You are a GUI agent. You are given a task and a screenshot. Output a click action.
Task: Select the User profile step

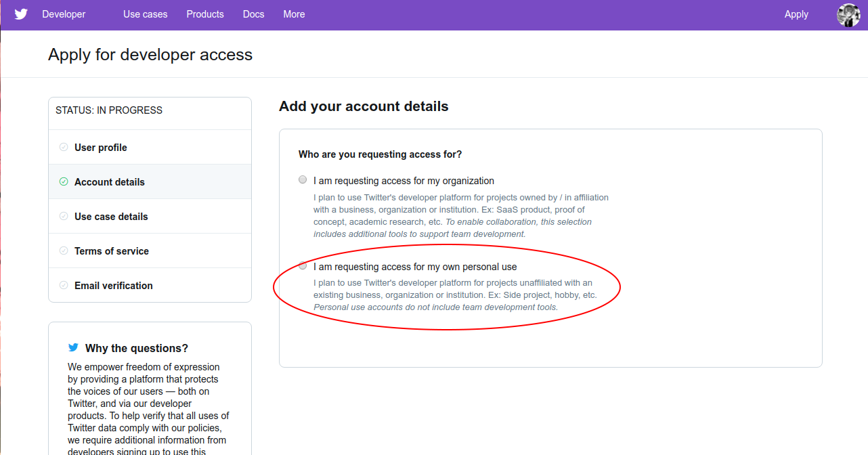pos(100,147)
